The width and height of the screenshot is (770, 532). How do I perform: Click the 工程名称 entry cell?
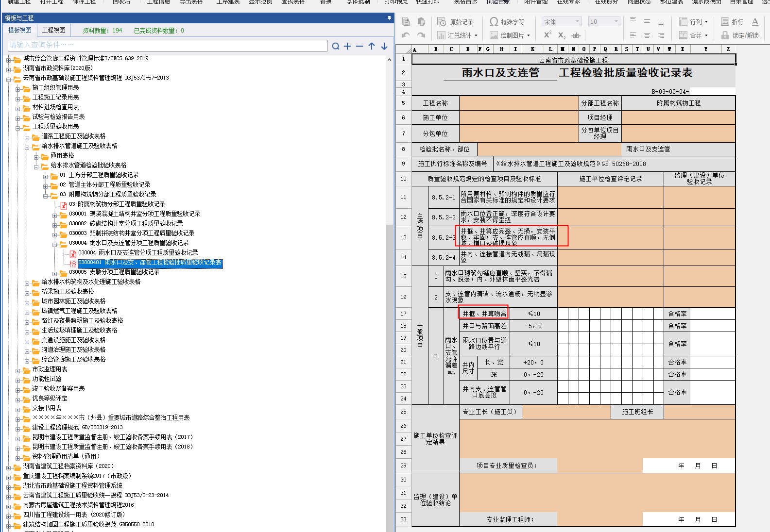[x=519, y=103]
